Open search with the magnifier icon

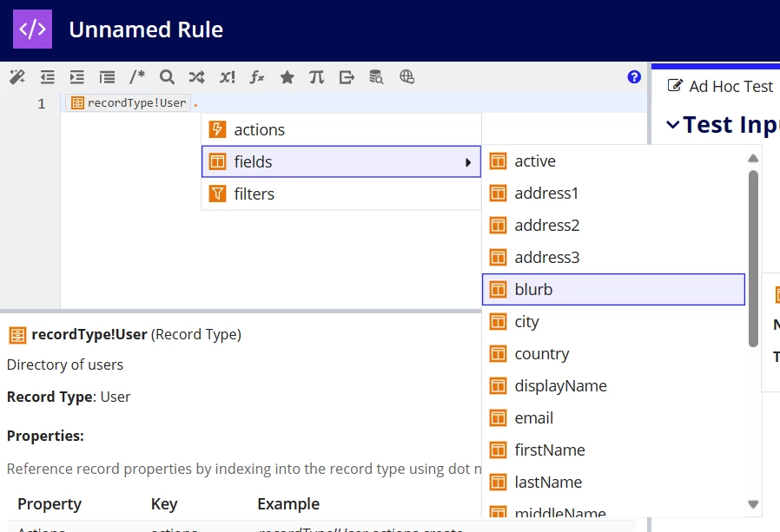pos(167,77)
